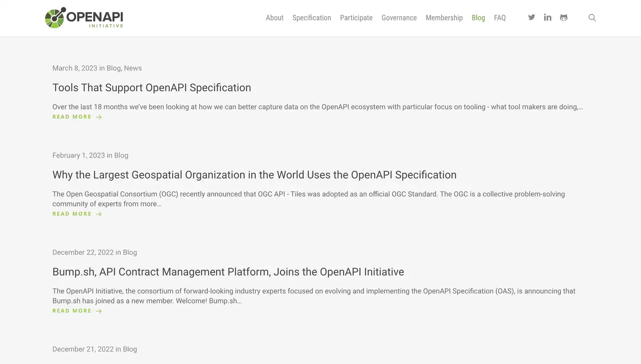The height and width of the screenshot is (364, 641).
Task: Open the About menu item
Action: point(274,18)
